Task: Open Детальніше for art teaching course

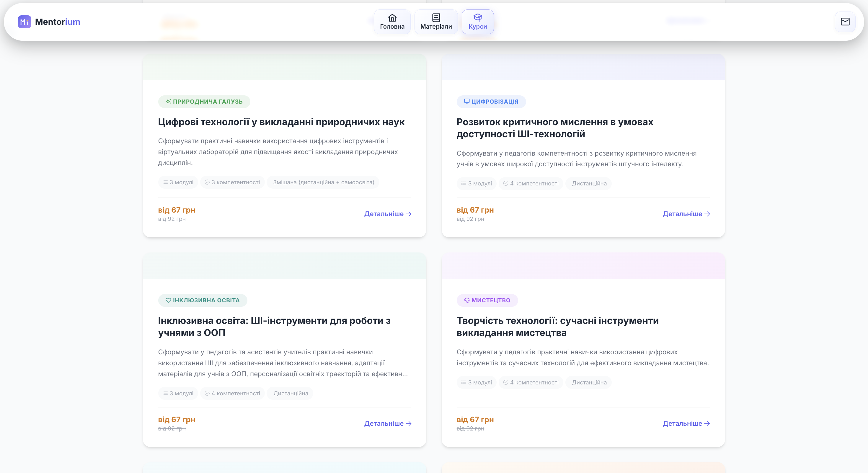Action: tap(686, 423)
